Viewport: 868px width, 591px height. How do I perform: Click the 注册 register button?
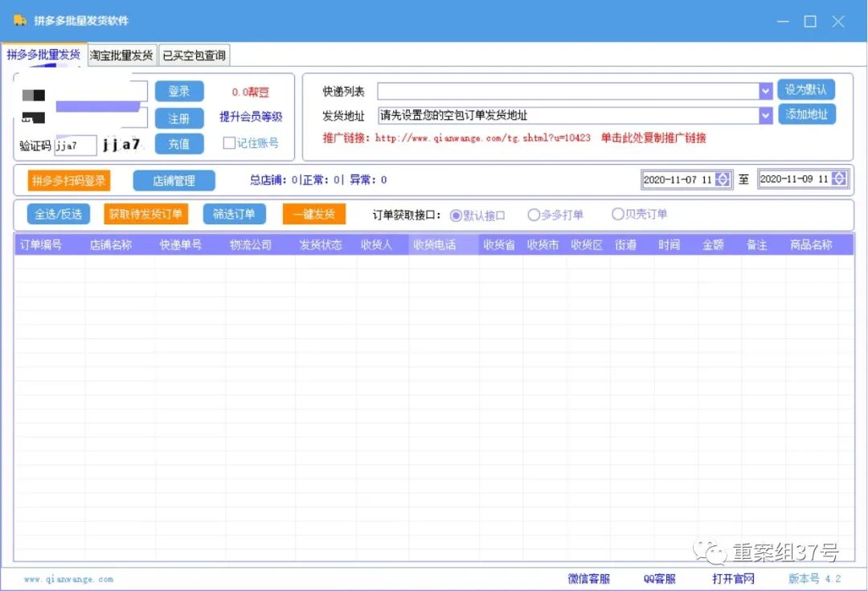(179, 117)
